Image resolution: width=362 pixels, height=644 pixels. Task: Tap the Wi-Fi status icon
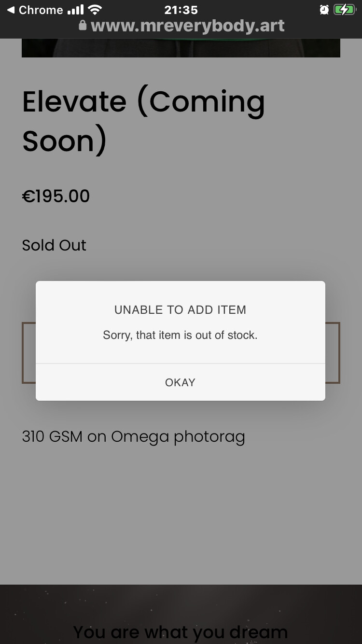95,10
